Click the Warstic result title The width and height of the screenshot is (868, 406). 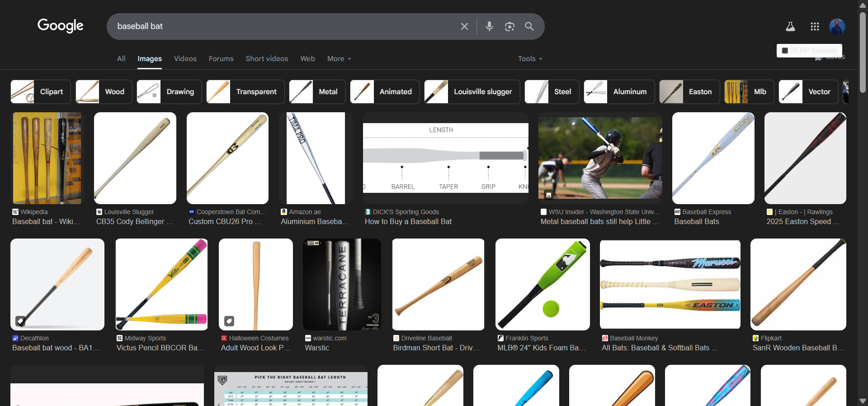click(x=317, y=348)
